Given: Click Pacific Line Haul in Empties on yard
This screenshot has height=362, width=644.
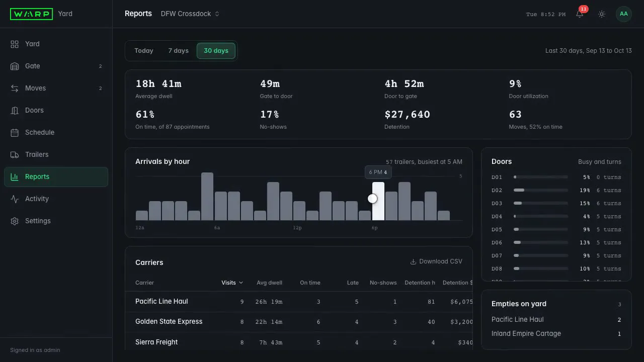Looking at the screenshot, I should click(518, 319).
